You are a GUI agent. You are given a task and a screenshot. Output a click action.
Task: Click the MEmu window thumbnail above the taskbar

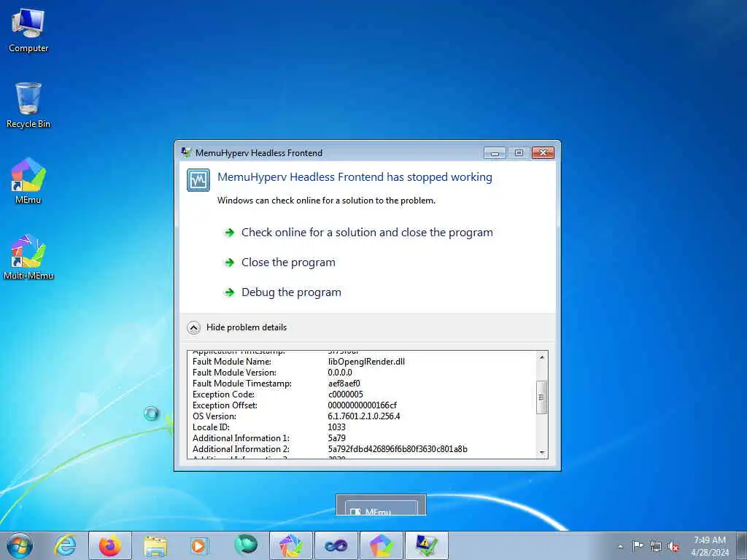[x=381, y=505]
